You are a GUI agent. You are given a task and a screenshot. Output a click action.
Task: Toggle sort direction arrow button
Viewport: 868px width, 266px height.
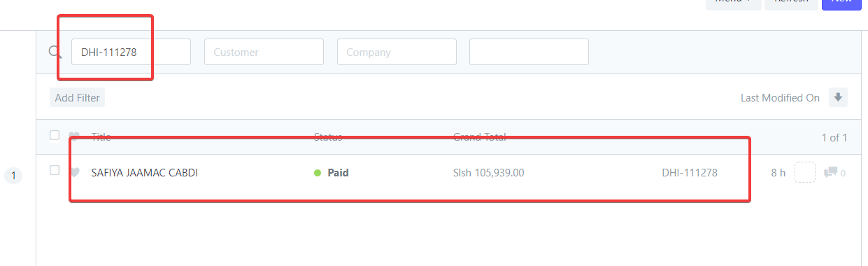click(x=838, y=97)
